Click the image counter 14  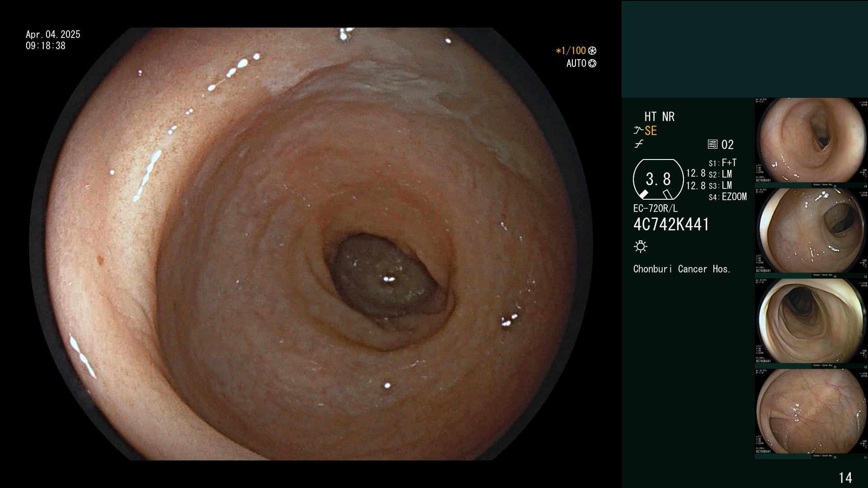tap(845, 478)
